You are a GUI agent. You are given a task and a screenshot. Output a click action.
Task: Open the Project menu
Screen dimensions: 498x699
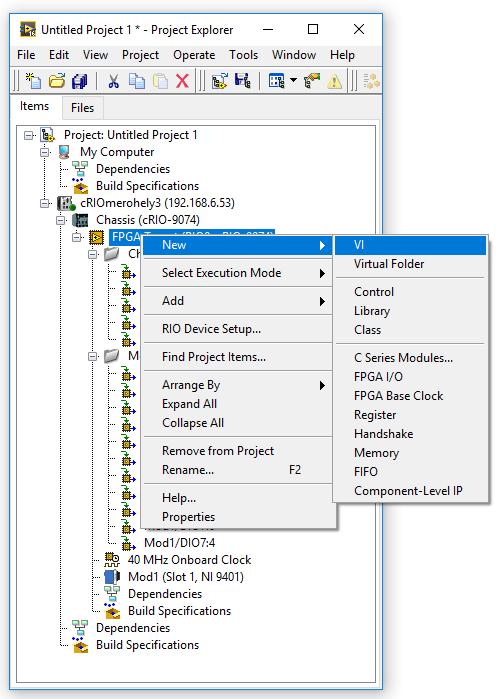(x=140, y=55)
